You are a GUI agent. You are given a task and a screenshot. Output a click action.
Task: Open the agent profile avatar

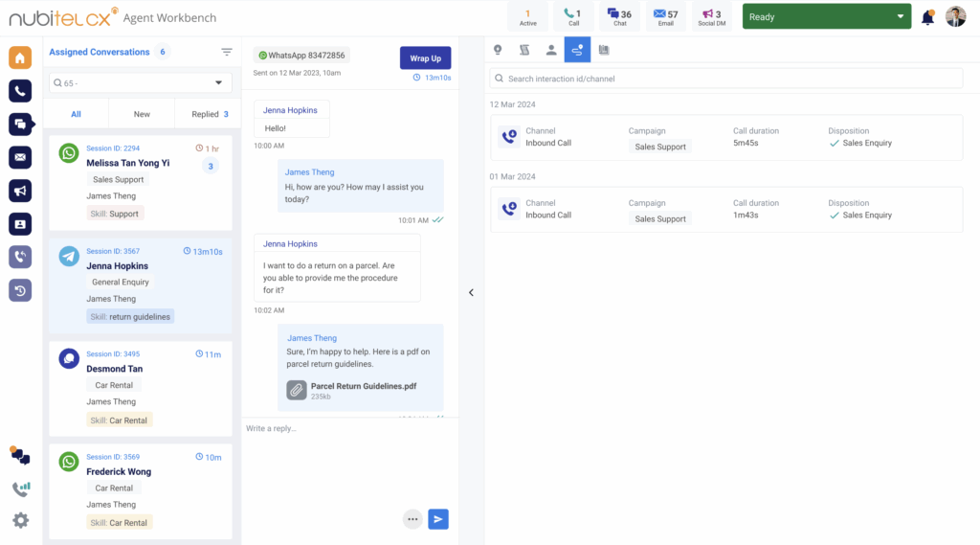[x=956, y=17]
